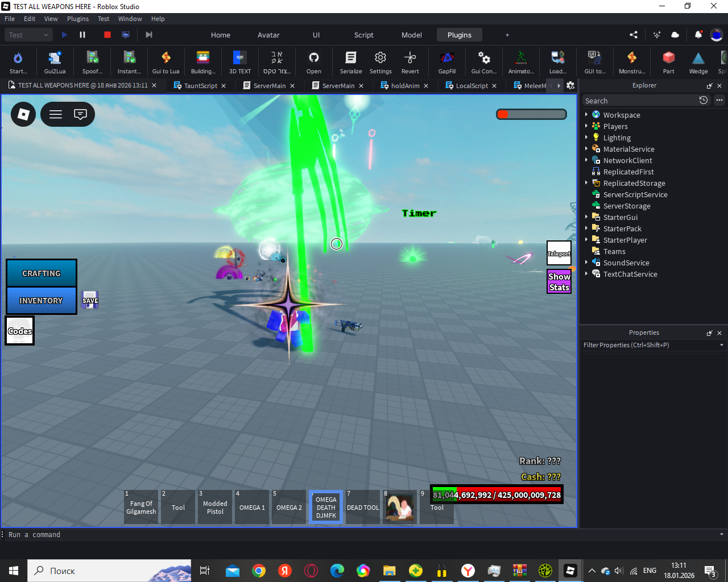Open the Instant plugin icon
The height and width of the screenshot is (582, 728).
pyautogui.click(x=129, y=62)
